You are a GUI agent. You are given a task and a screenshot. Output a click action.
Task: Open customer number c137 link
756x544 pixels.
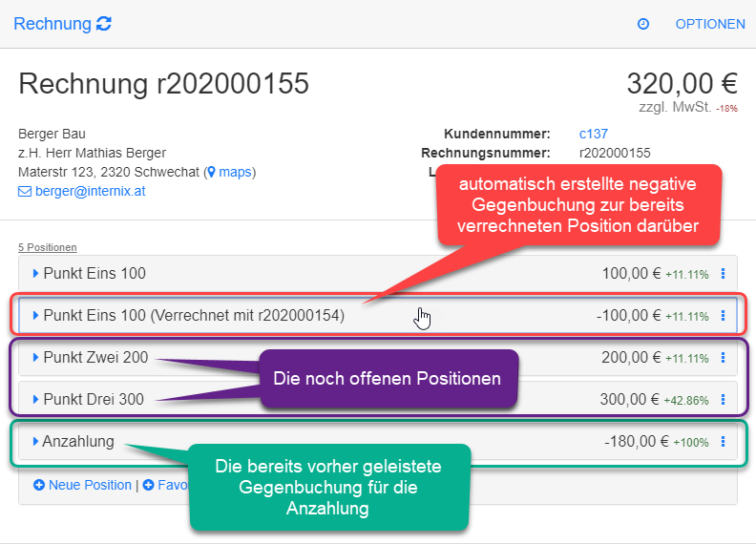[593, 134]
